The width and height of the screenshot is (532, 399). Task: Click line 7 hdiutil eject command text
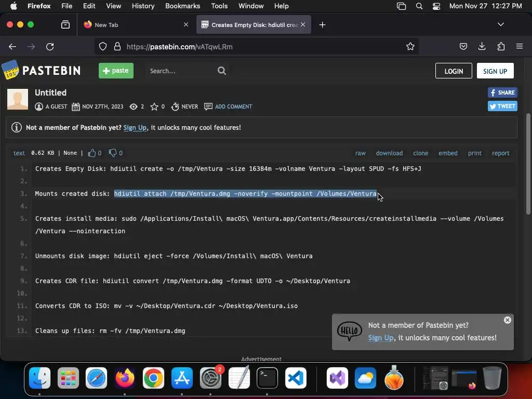pyautogui.click(x=213, y=256)
